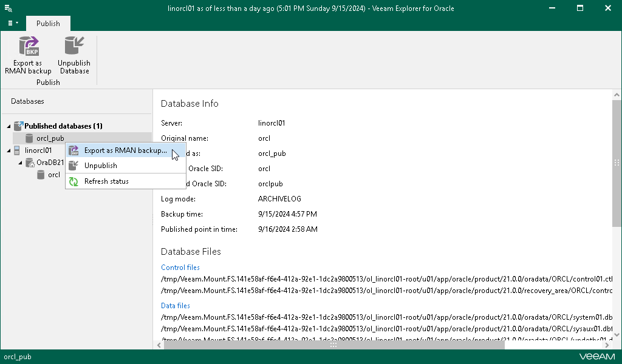Click the sysaux01 data file path
The height and width of the screenshot is (364, 622).
pyautogui.click(x=387, y=329)
